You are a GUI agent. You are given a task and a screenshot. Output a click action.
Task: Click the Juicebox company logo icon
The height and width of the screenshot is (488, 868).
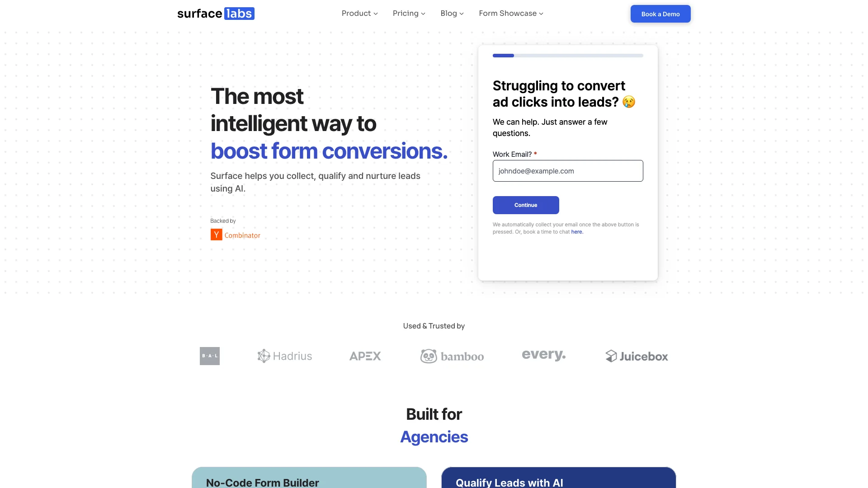(x=610, y=356)
